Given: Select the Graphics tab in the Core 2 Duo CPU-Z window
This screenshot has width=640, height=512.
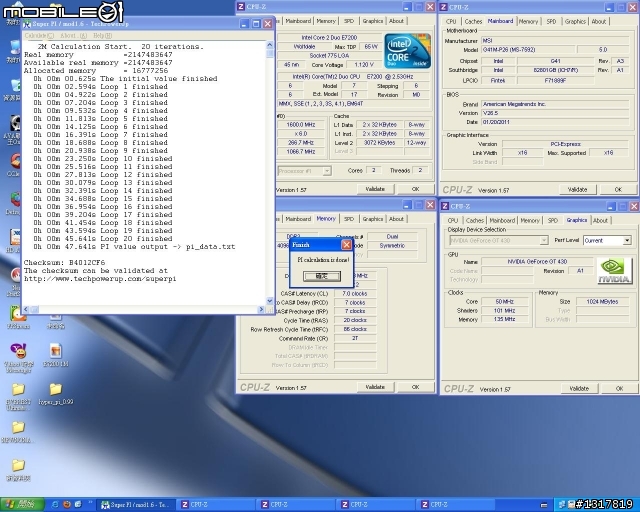Looking at the screenshot, I should 373,21.
